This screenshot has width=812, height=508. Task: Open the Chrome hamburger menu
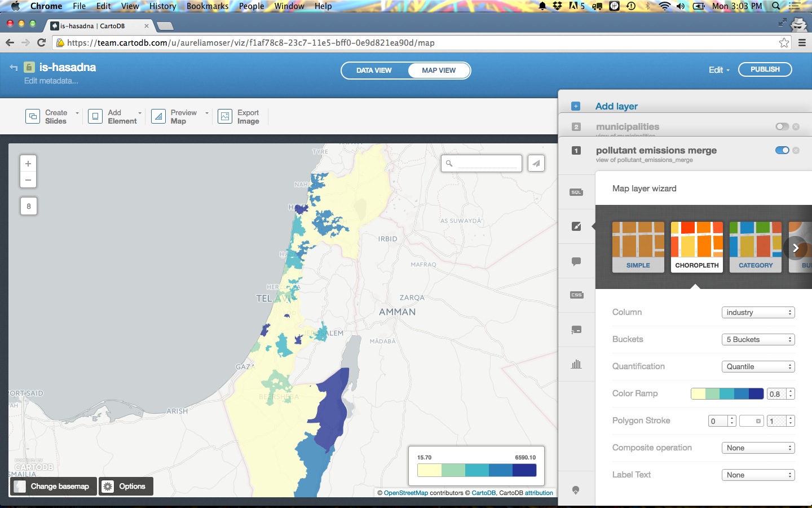[x=802, y=43]
